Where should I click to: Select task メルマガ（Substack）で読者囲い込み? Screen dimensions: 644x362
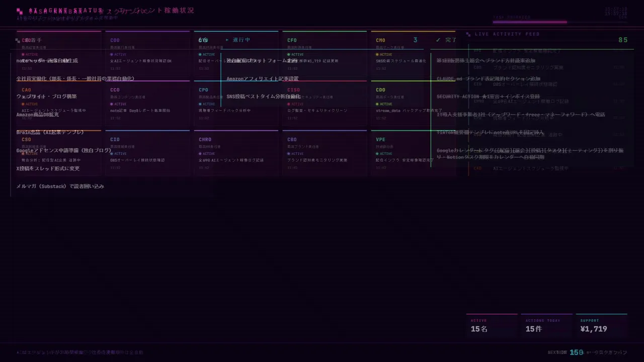point(60,186)
